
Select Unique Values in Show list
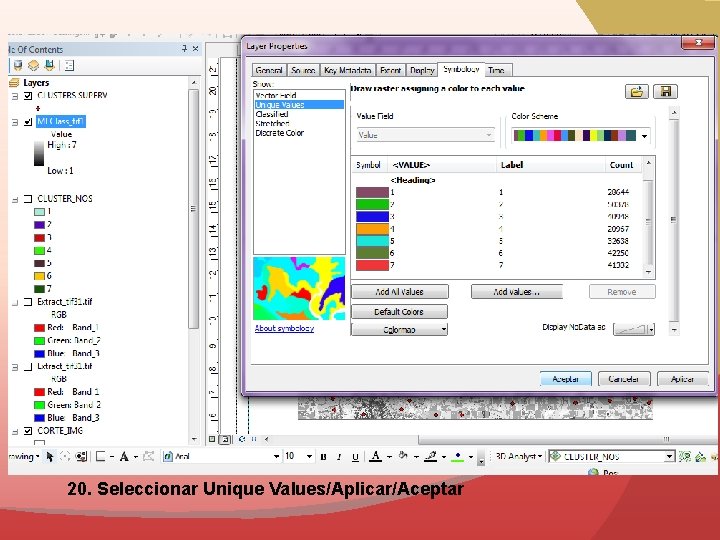[299, 105]
